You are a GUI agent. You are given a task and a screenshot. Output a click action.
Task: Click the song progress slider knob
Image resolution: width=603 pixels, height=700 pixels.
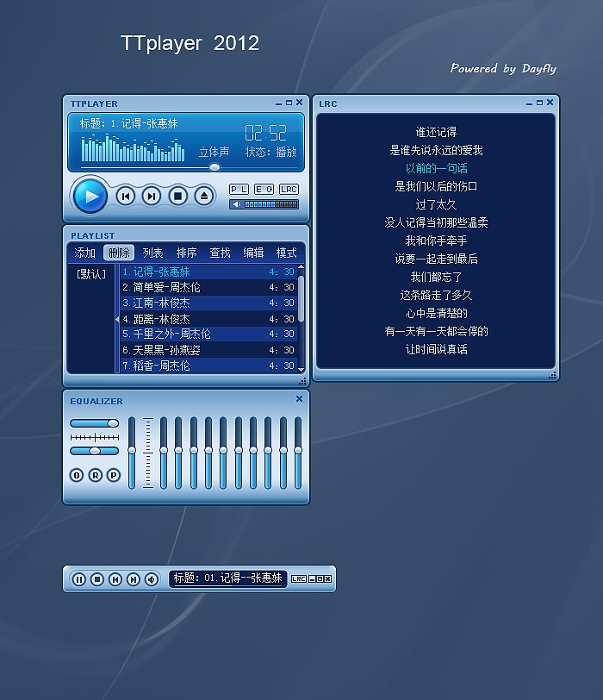click(x=214, y=167)
